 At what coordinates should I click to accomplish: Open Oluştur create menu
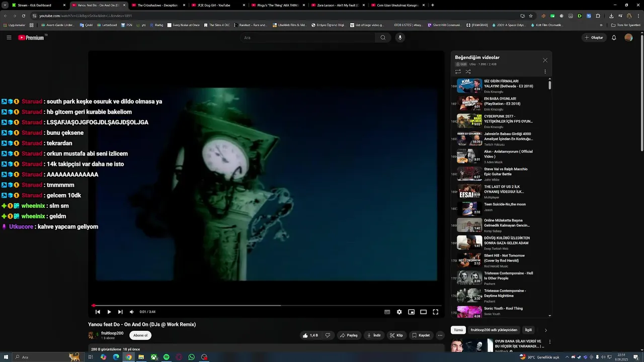click(594, 38)
